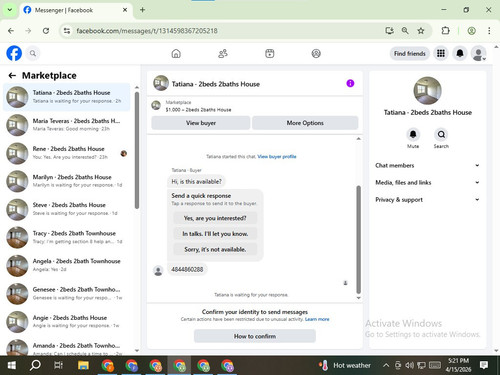Open Marilyn conversation in list

pos(67,181)
